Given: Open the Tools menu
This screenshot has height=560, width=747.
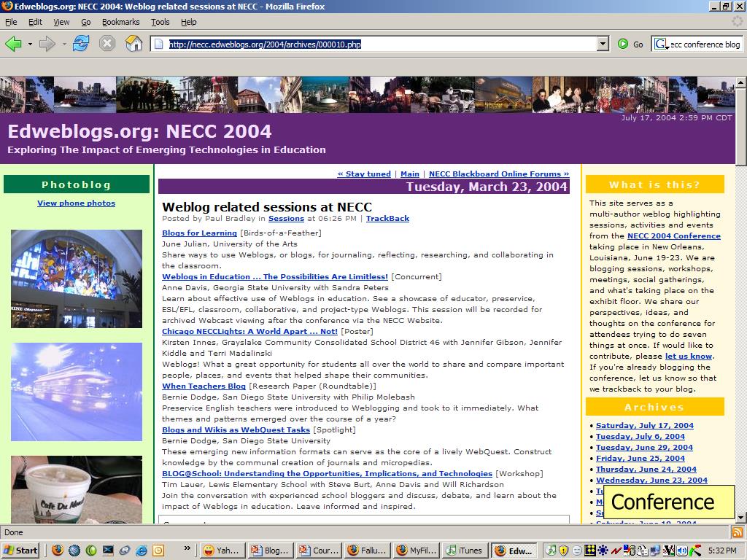Looking at the screenshot, I should [x=160, y=22].
